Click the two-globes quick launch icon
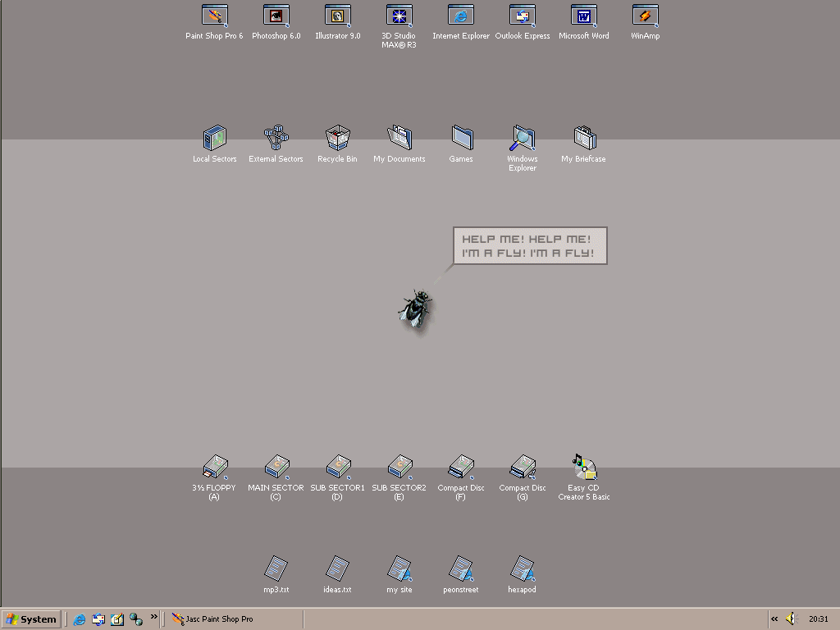 coord(136,619)
